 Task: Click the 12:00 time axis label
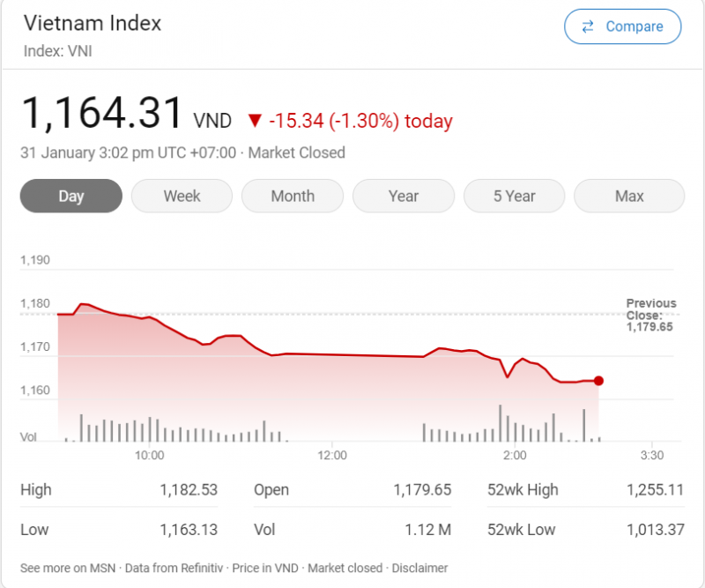click(332, 455)
